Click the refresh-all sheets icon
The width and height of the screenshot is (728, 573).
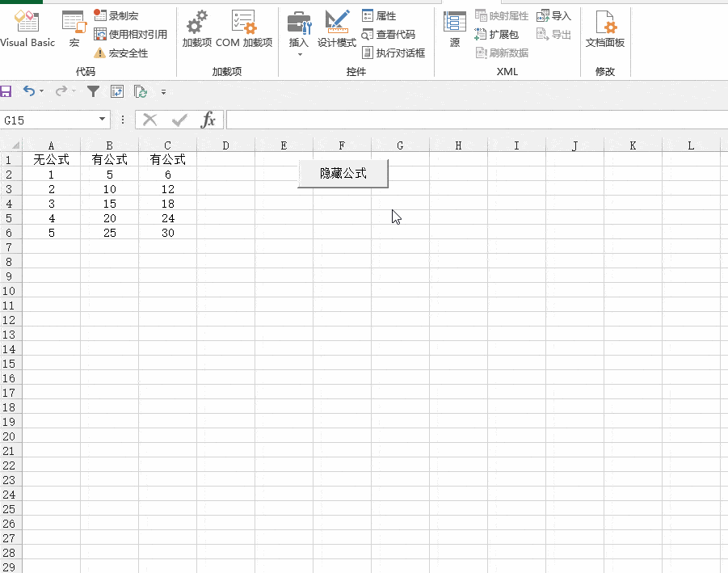coord(141,91)
